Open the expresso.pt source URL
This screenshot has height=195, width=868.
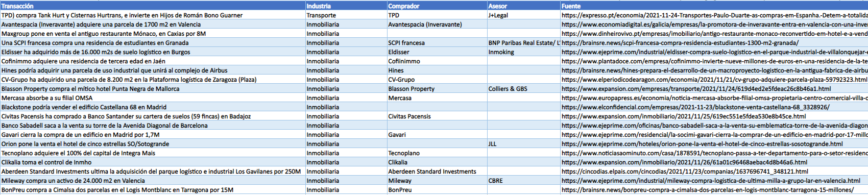(x=714, y=15)
